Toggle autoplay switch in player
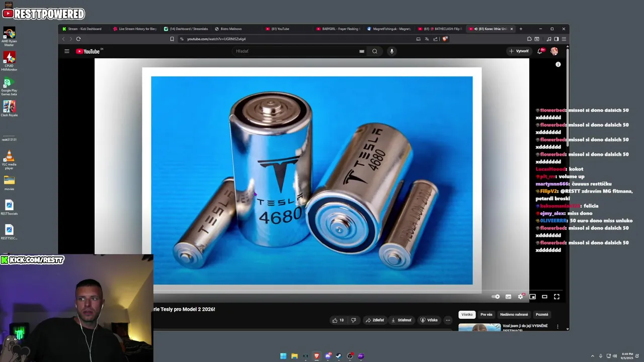The image size is (644, 362). click(x=496, y=297)
